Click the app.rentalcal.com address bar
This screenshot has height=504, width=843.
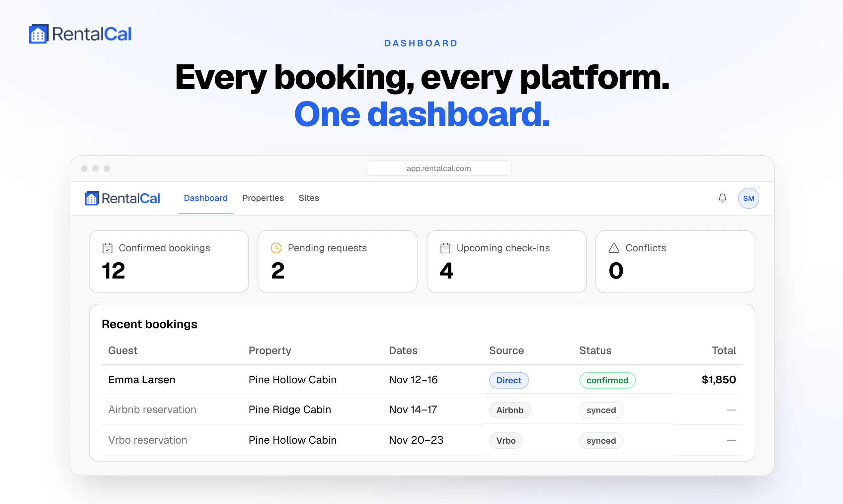coord(439,168)
